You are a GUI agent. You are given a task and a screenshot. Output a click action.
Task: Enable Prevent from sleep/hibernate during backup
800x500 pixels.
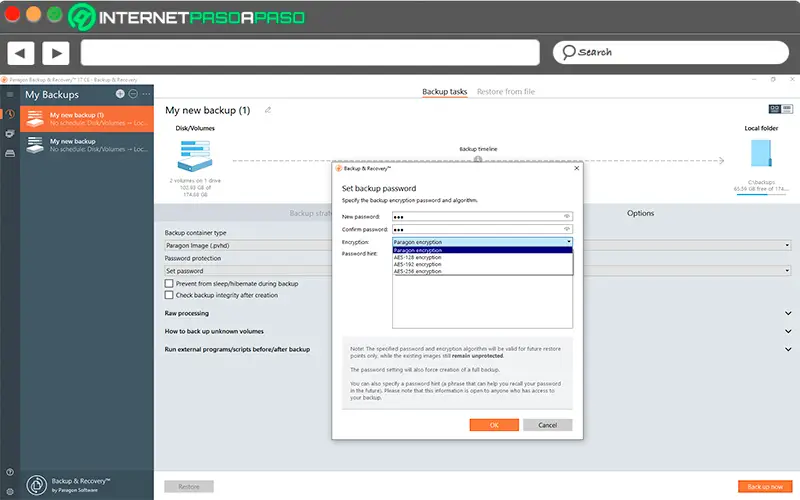169,283
